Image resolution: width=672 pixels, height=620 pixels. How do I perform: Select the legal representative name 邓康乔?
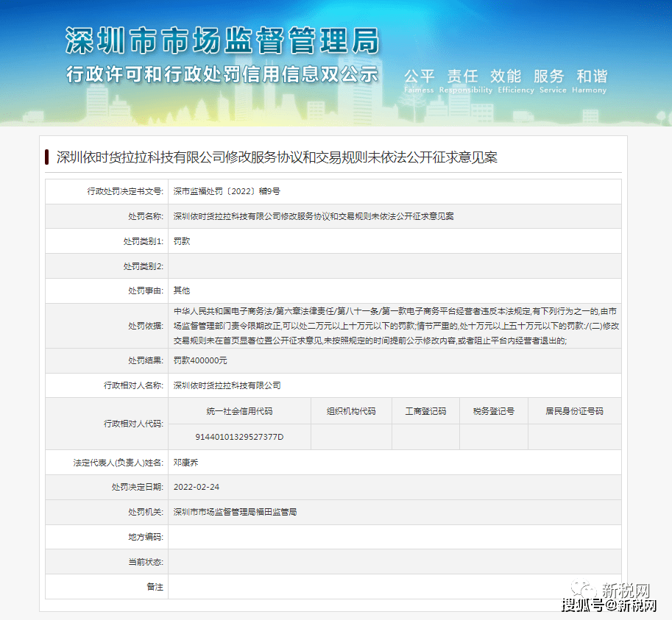pyautogui.click(x=186, y=463)
